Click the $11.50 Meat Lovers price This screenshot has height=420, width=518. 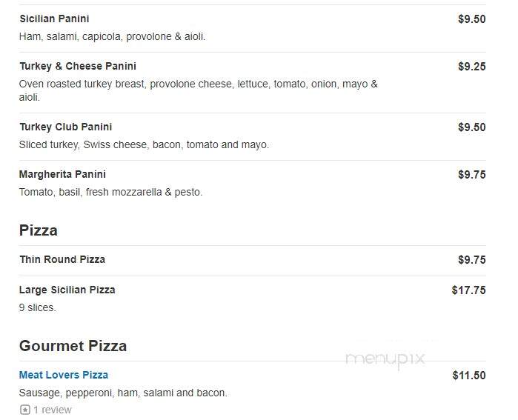pos(469,376)
